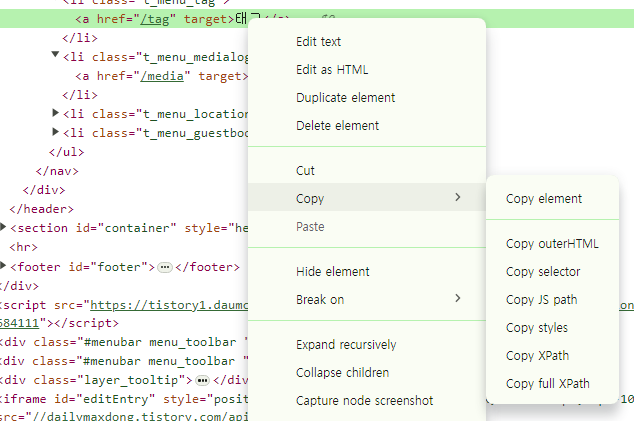Expand the t_menu_guestbook li node
This screenshot has width=634, height=421.
55,132
